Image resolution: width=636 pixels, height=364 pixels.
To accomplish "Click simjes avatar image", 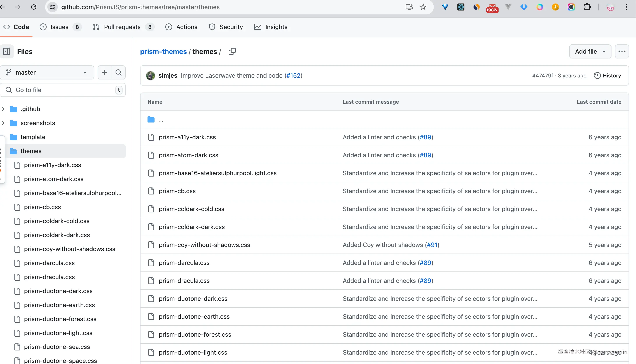I will tap(151, 75).
